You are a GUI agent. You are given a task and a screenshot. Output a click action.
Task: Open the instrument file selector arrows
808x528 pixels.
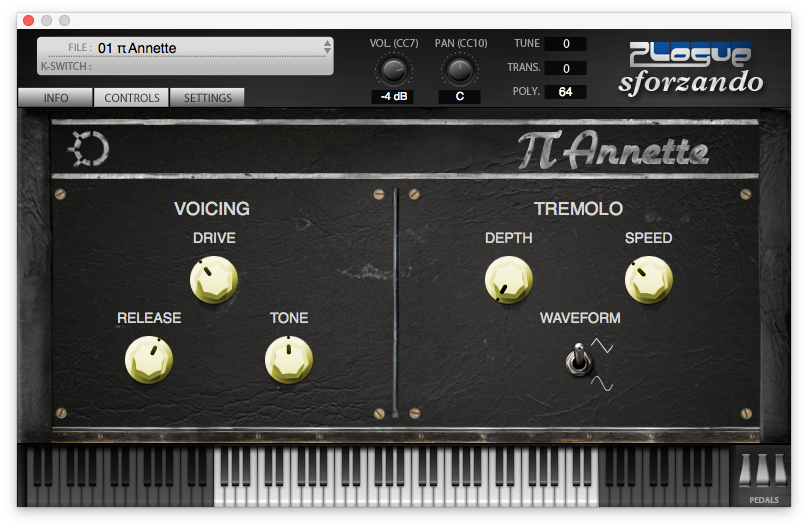coord(327,47)
